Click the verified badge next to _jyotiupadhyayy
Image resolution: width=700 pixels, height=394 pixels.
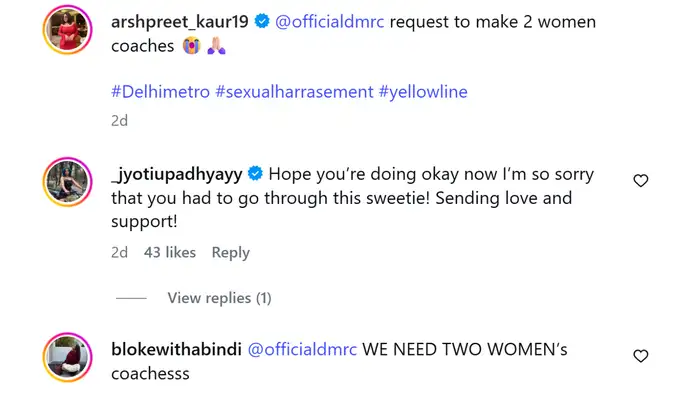coord(255,174)
